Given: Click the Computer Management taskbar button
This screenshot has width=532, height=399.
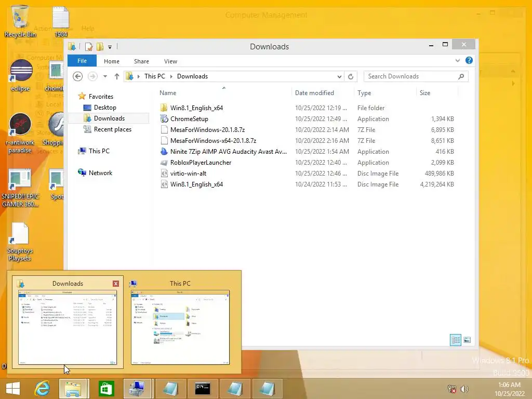Looking at the screenshot, I should (x=138, y=389).
